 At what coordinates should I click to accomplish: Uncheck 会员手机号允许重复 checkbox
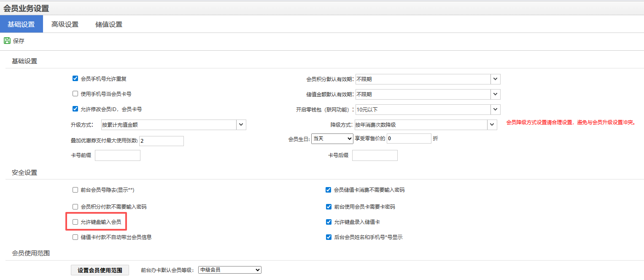(75, 79)
